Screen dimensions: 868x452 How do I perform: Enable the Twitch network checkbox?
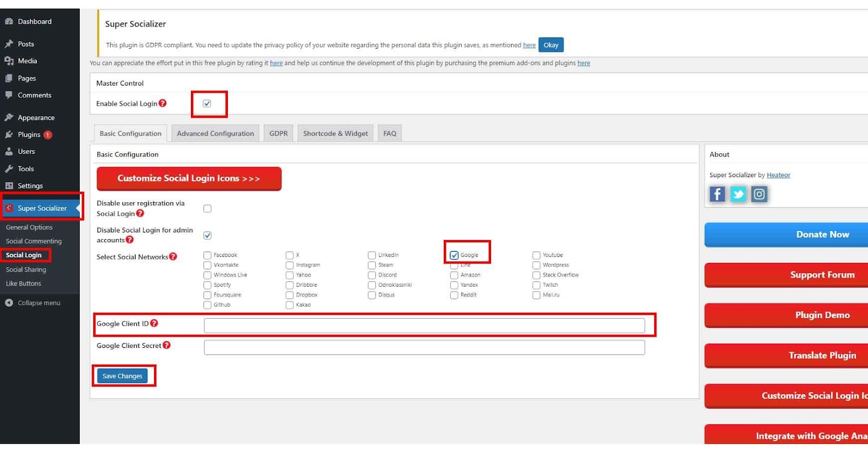536,285
